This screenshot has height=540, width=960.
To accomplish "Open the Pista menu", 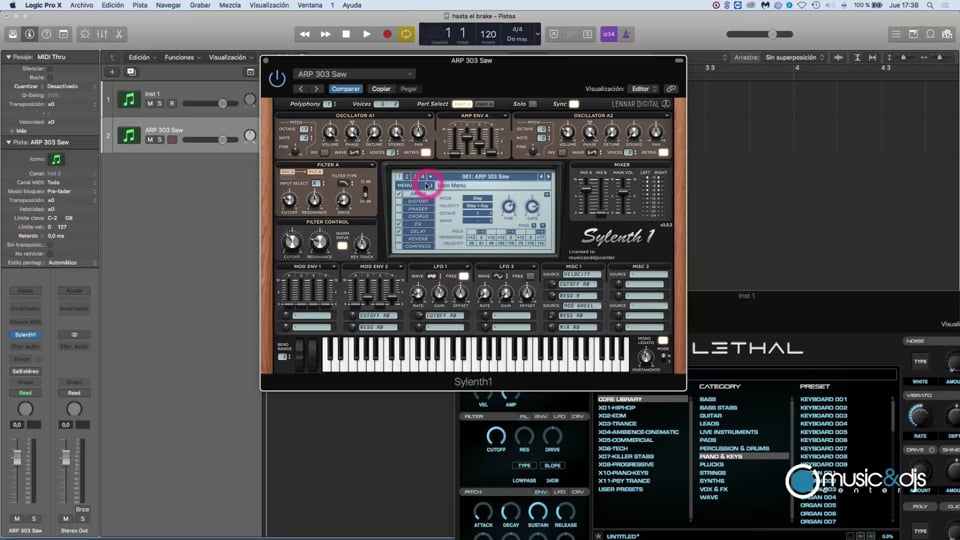I will 140,5.
